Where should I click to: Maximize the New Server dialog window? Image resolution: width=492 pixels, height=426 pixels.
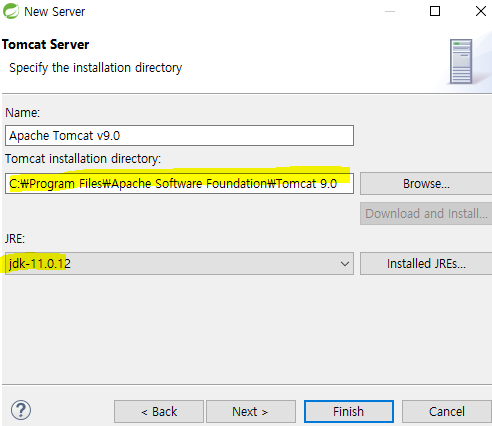click(x=435, y=11)
